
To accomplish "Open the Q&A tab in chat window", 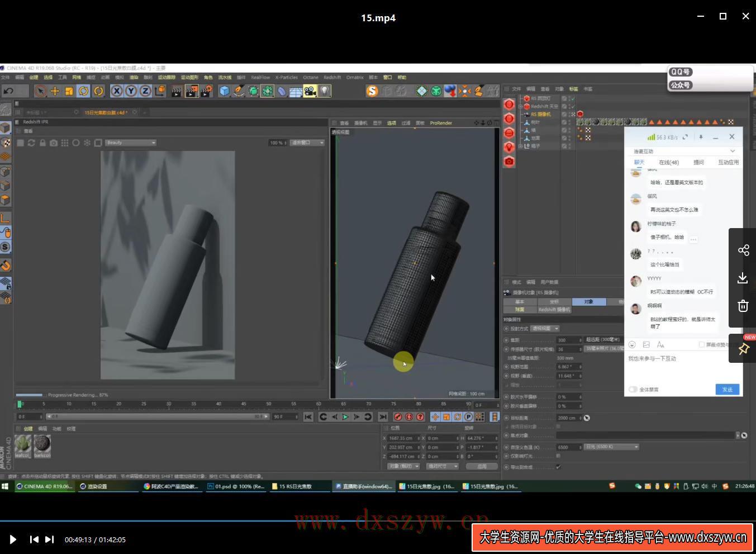I will pos(698,162).
